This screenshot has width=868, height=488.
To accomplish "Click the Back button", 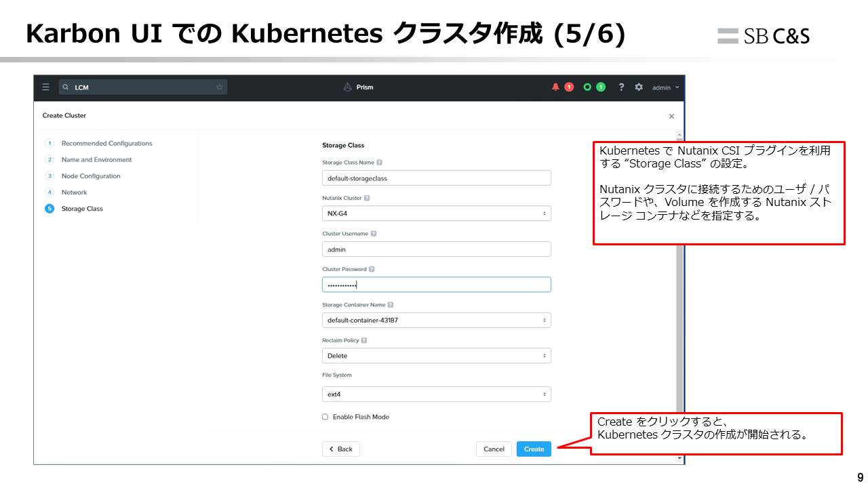I will [341, 449].
